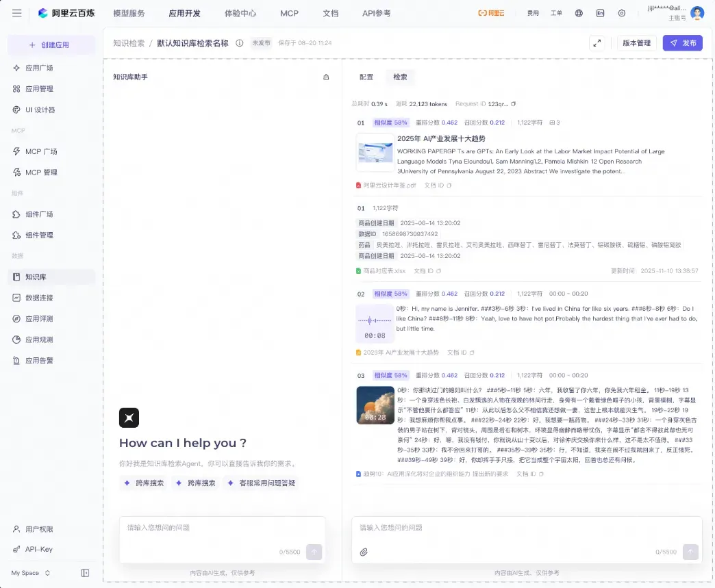The height and width of the screenshot is (588, 715).
Task: Click the info icon beside app name
Action: pyautogui.click(x=240, y=43)
